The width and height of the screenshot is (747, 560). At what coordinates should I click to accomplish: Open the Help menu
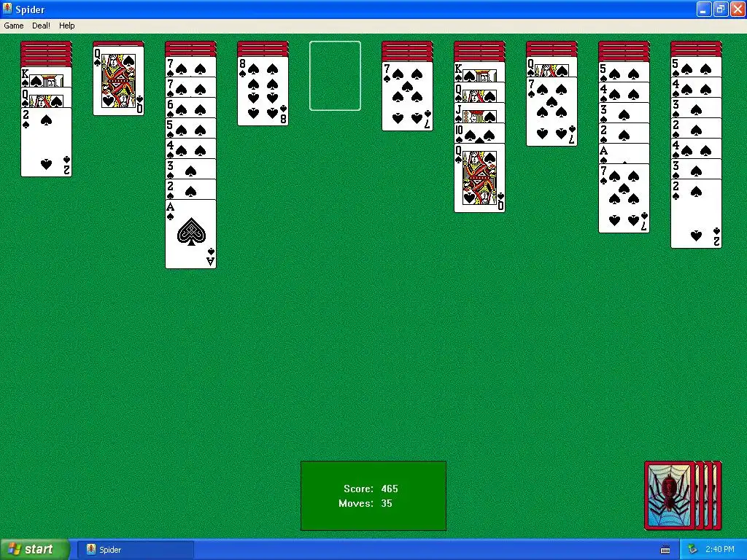[x=66, y=26]
